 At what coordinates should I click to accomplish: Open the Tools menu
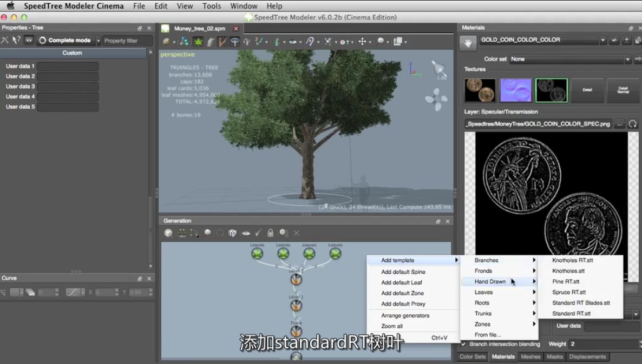point(212,6)
